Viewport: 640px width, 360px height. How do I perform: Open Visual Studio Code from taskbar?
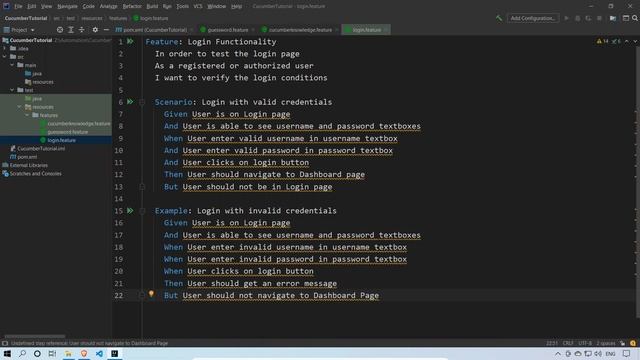[99, 353]
